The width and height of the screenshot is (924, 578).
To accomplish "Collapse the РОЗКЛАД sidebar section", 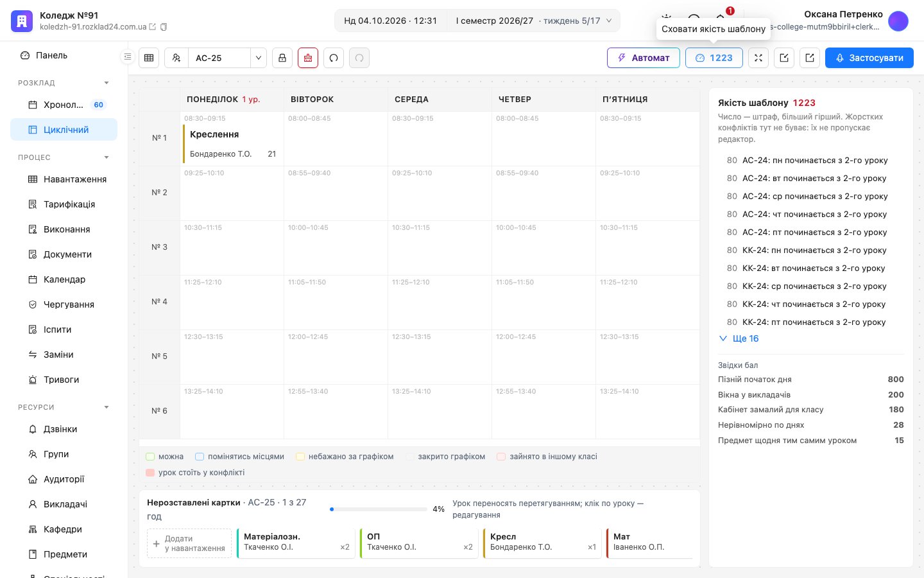I will coord(107,83).
